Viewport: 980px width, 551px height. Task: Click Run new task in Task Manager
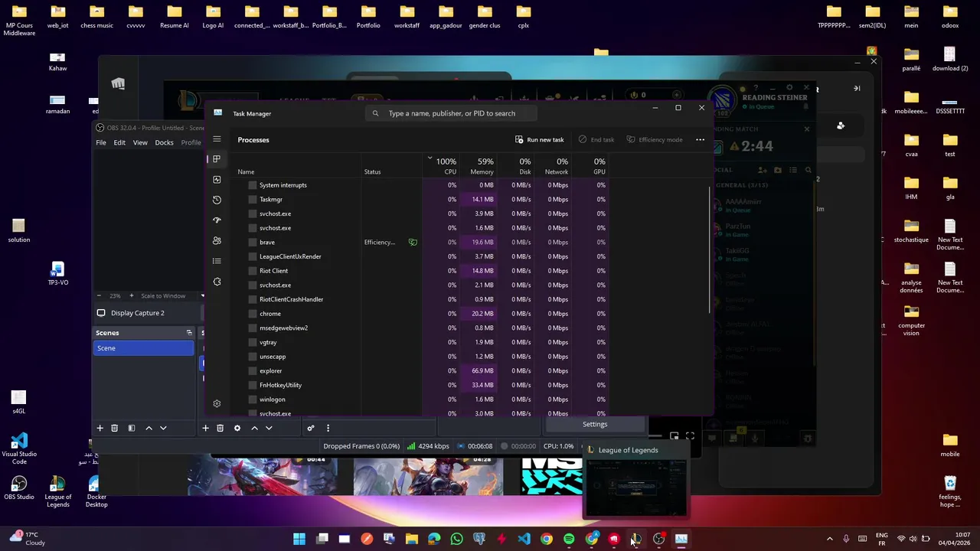(x=540, y=139)
